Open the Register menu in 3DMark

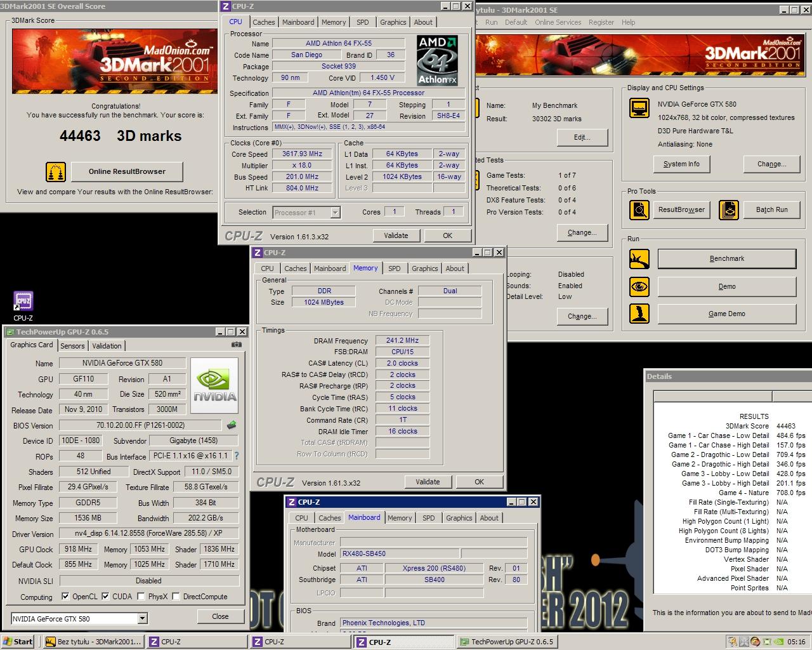601,22
